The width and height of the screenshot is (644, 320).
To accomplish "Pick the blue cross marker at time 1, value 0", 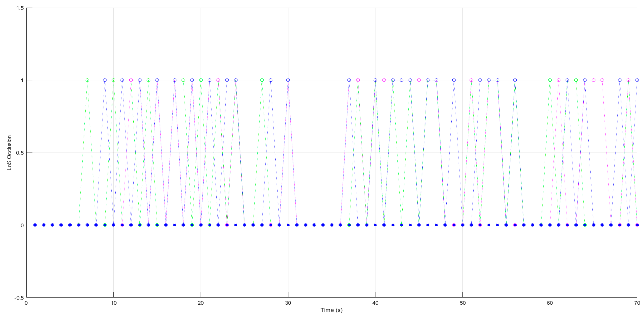I will coord(35,225).
